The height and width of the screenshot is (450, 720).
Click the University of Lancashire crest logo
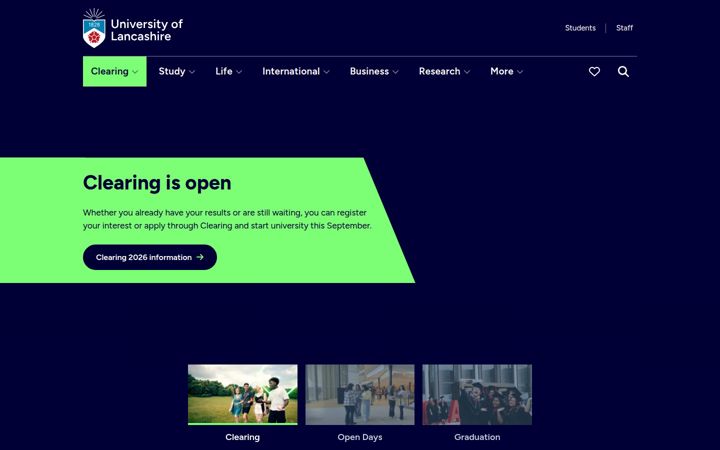pyautogui.click(x=94, y=28)
